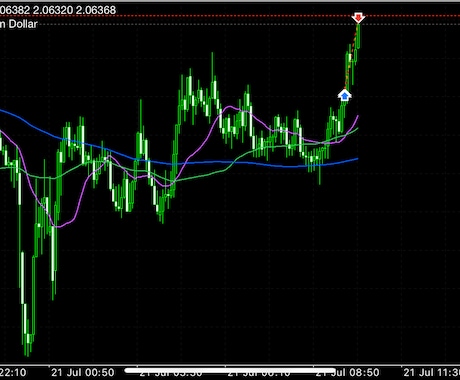Click the OHLC price values at top

tap(58, 10)
